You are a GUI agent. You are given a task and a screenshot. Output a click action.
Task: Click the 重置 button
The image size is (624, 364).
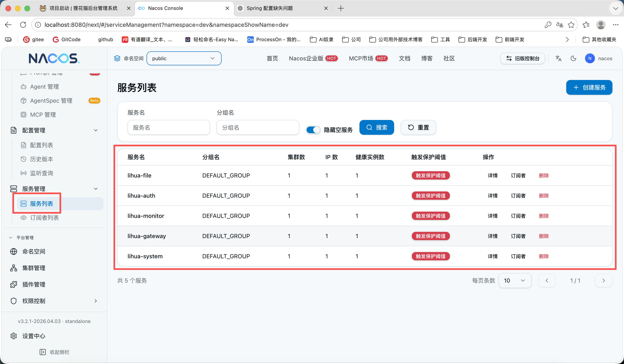(x=418, y=127)
